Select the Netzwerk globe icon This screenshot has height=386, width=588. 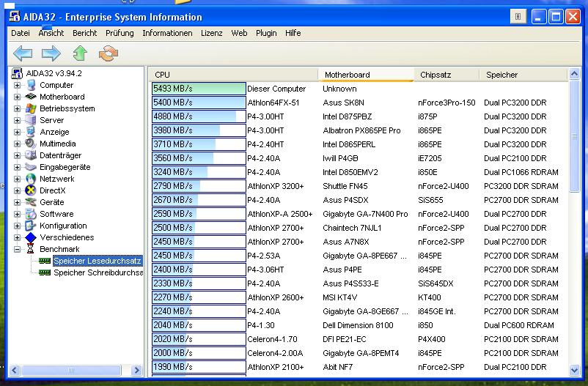pyautogui.click(x=31, y=179)
